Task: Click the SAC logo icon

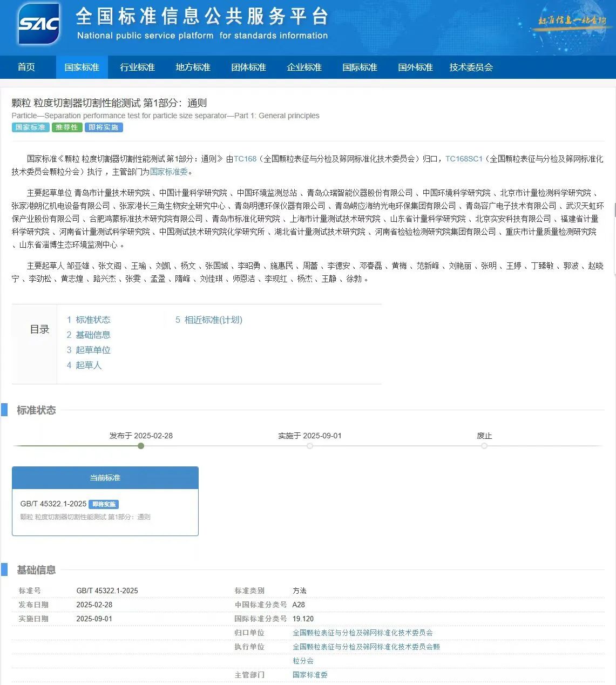Action: (39, 24)
